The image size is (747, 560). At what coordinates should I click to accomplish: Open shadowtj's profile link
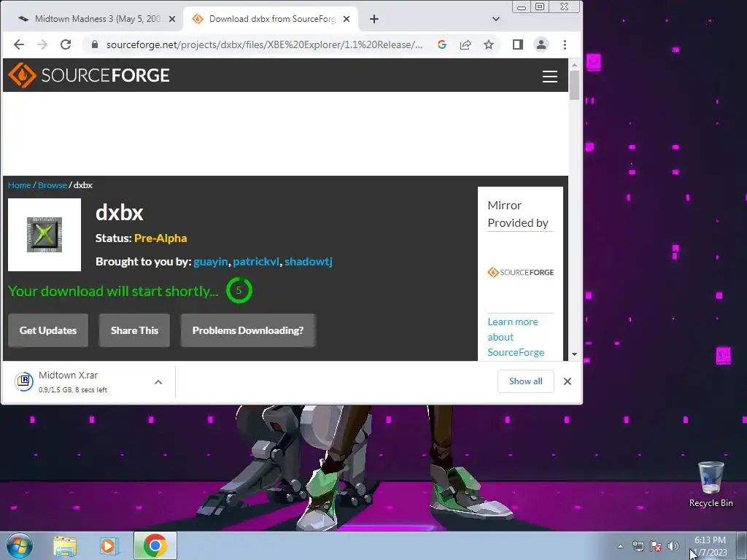(309, 262)
